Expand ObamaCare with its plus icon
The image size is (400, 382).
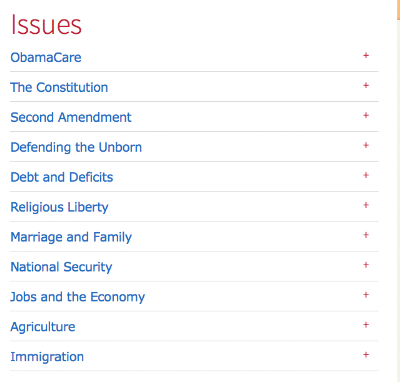366,55
